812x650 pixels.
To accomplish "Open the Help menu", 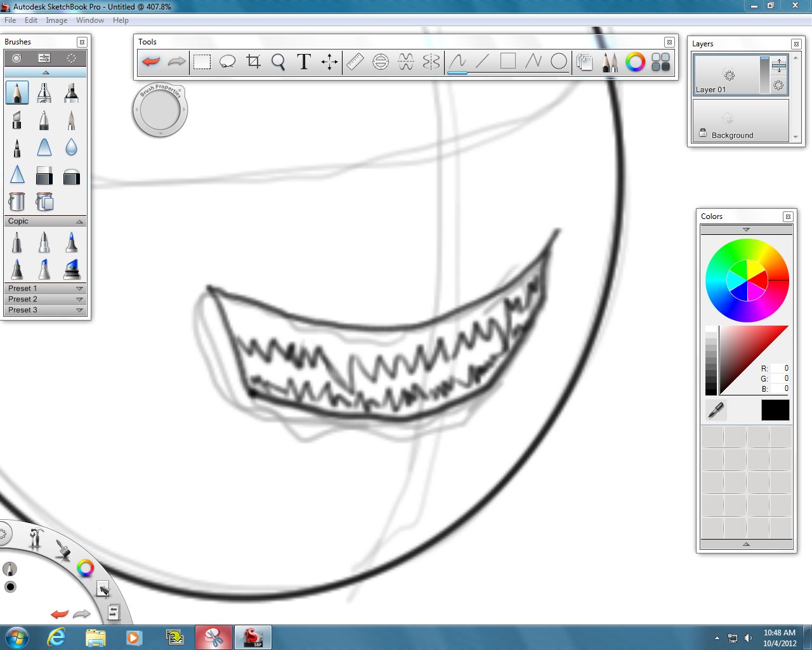I will [x=121, y=20].
